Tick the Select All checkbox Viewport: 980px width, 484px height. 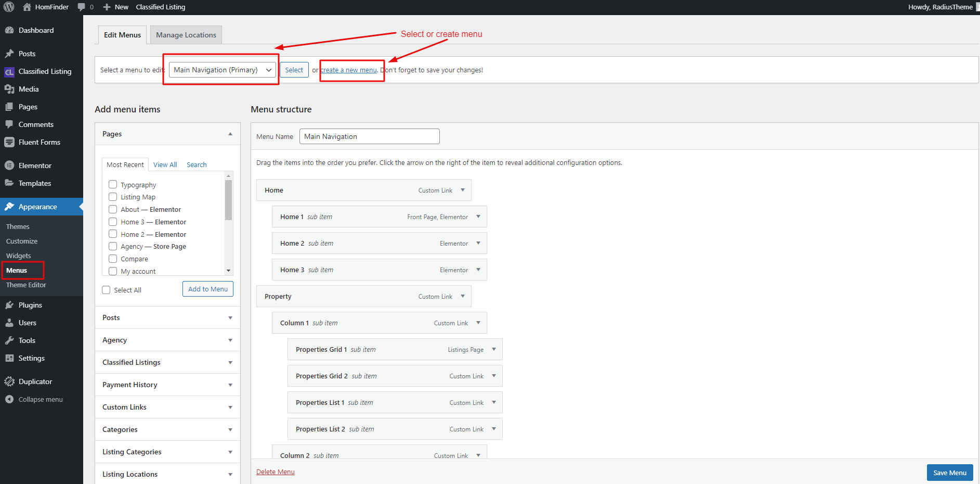(x=106, y=290)
